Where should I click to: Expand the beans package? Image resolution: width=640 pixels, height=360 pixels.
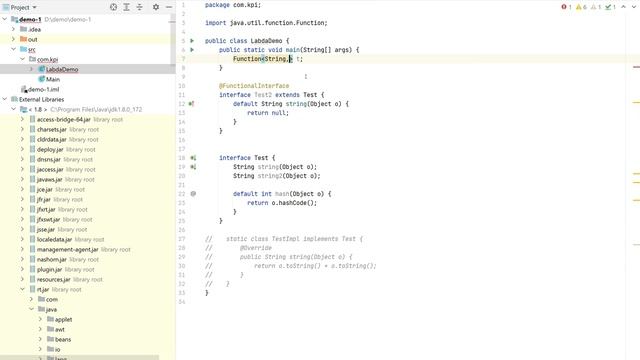click(40, 339)
